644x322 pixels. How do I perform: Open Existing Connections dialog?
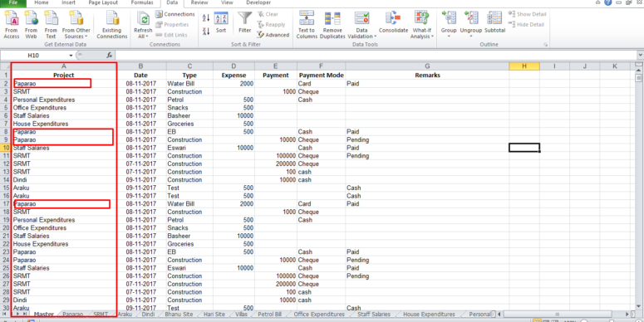click(x=112, y=25)
